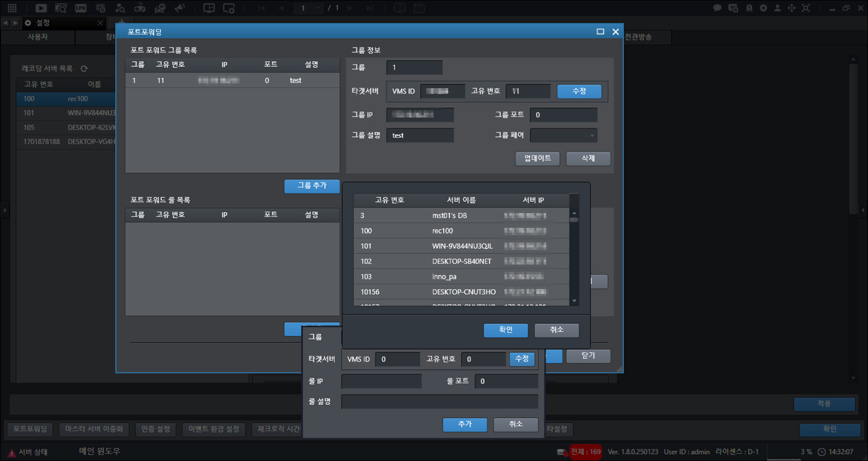Click the 그룹 추가 button

pos(312,186)
